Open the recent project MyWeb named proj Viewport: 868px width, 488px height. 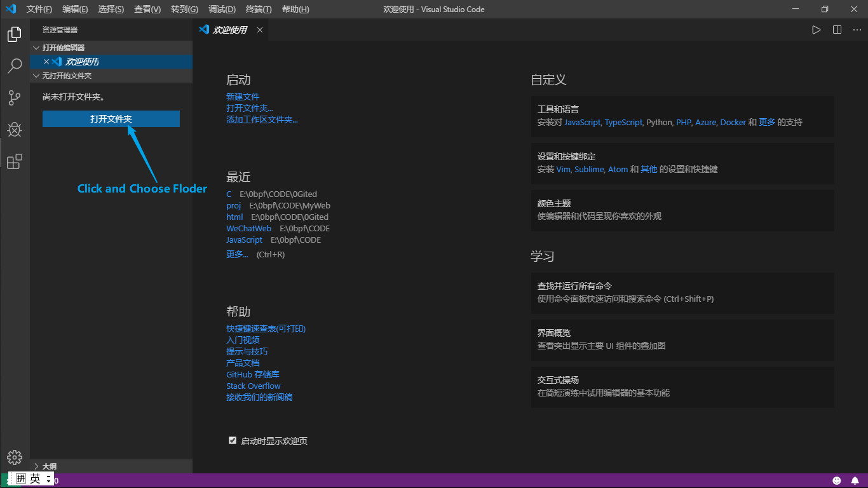[233, 205]
